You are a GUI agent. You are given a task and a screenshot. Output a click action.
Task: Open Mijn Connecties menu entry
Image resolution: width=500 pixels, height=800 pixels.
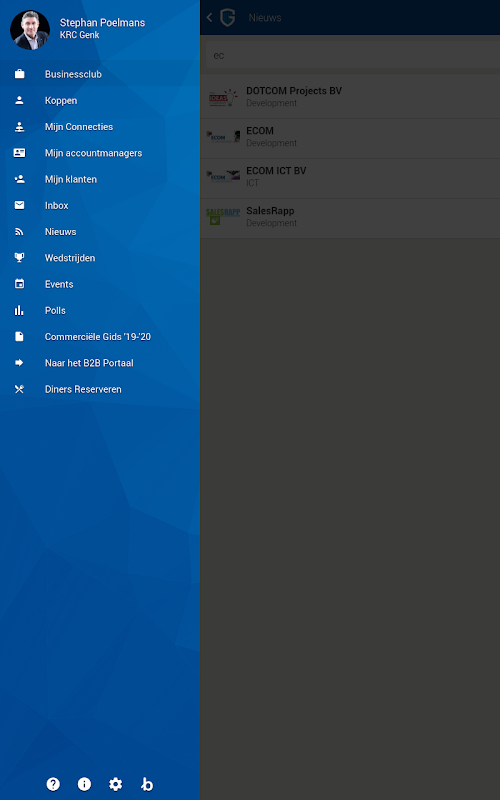pos(99,127)
